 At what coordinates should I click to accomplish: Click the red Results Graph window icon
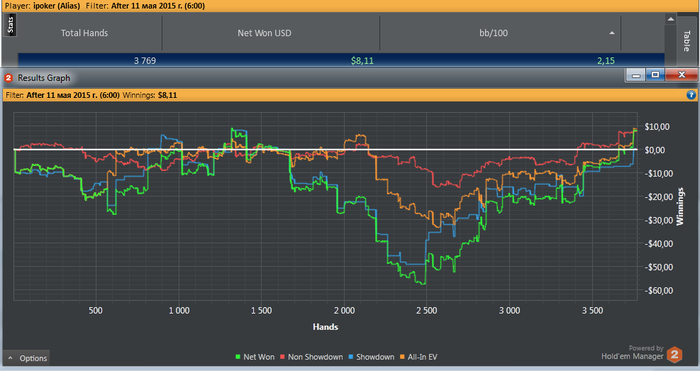(8, 78)
